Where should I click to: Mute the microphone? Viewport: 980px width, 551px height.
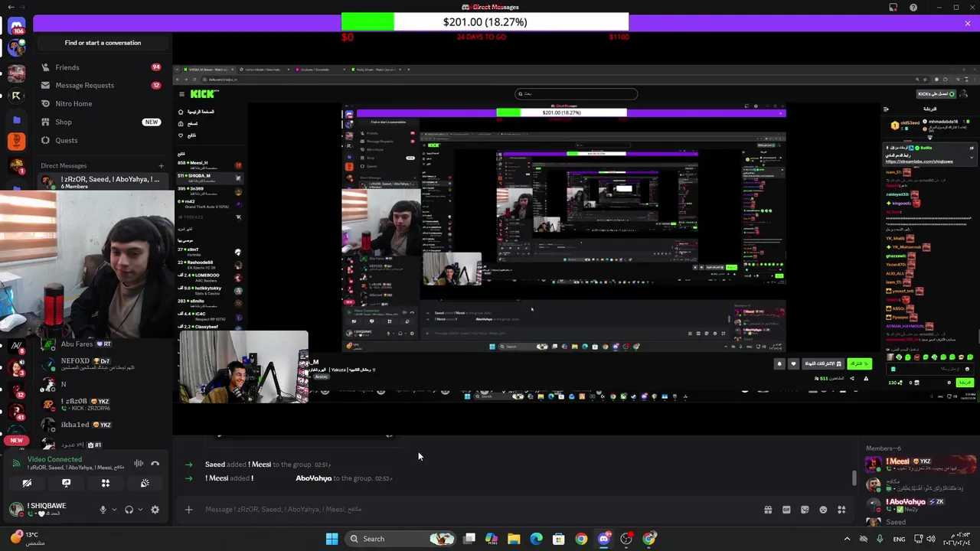pos(103,510)
